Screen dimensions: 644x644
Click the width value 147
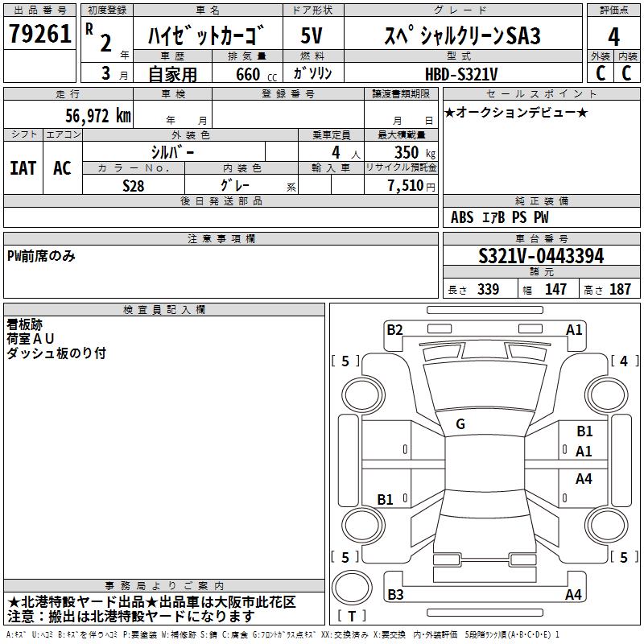(555, 289)
